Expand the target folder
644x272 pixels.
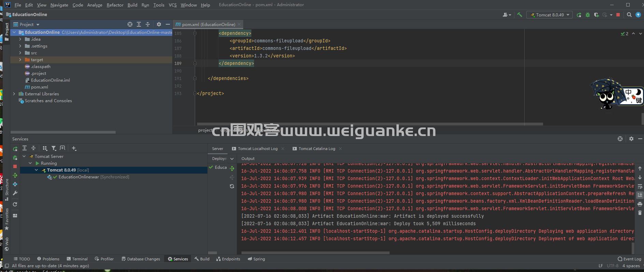point(20,60)
